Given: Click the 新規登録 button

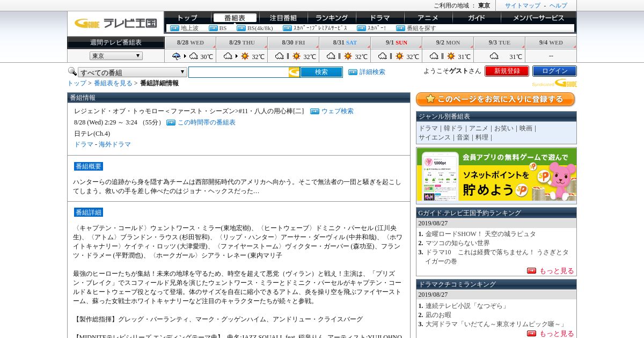Looking at the screenshot, I should (x=507, y=71).
